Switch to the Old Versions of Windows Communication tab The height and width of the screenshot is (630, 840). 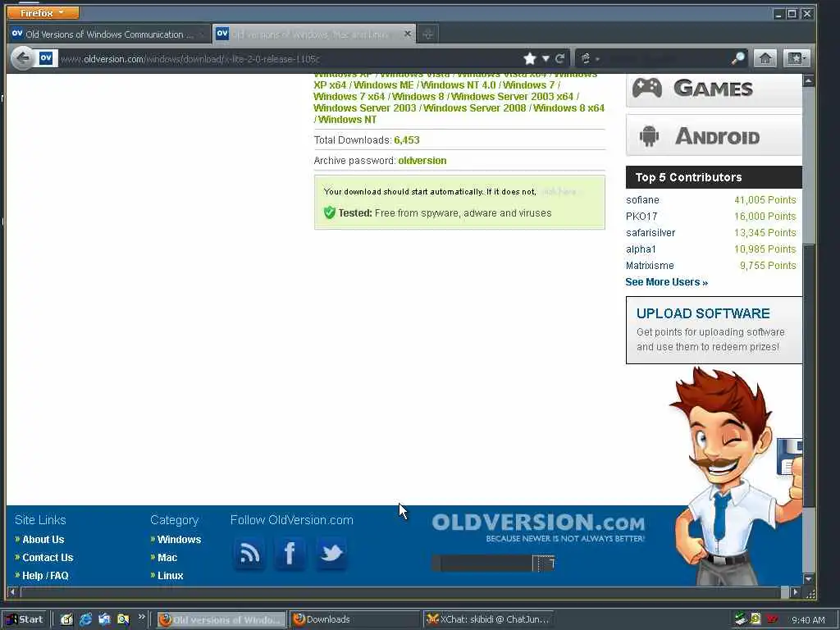click(109, 34)
